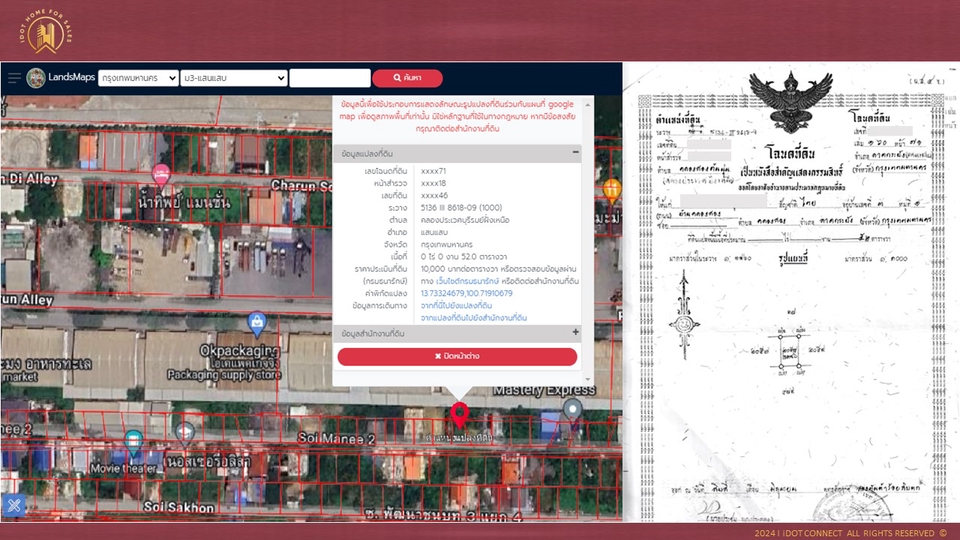Screen dimensions: 960x540
Task: Open จากแปลงที่ดินไปยังสำนักงานที่ดิน directions link
Action: 474,318
